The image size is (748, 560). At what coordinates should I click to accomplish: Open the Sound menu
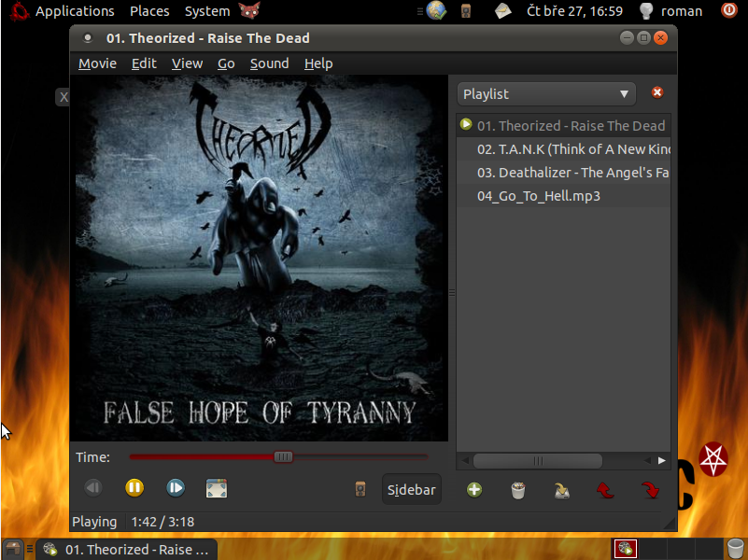[x=270, y=63]
